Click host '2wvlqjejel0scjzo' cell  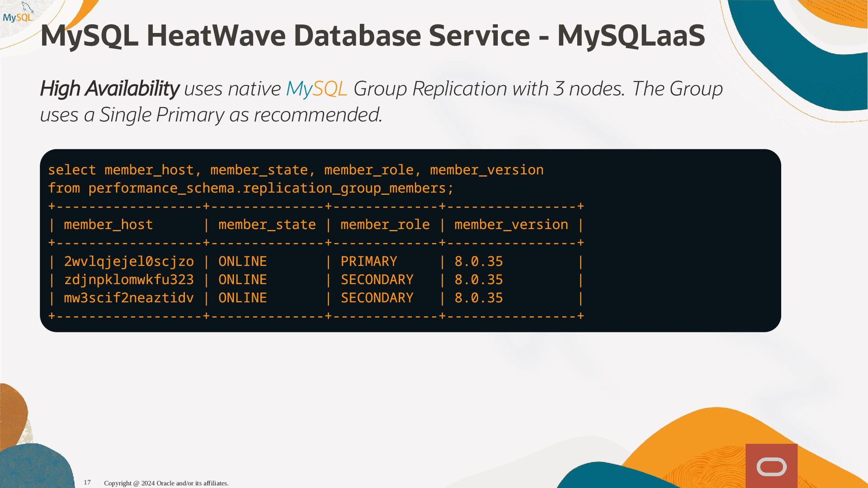point(129,262)
